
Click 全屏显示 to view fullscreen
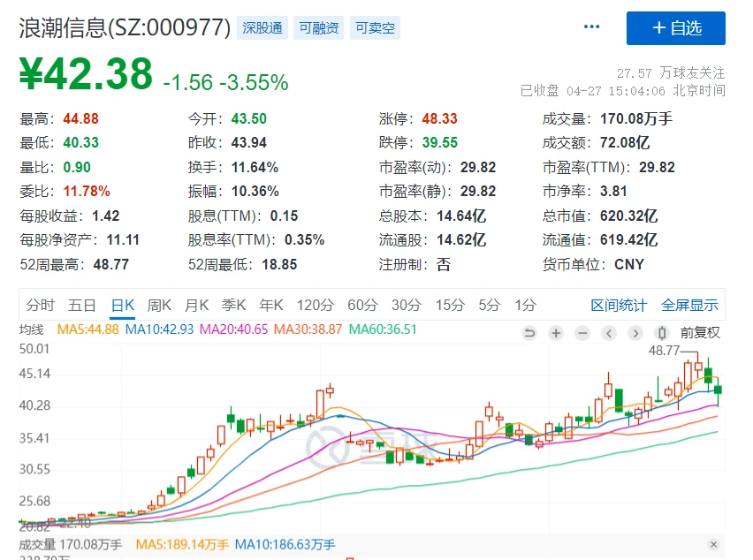[689, 305]
